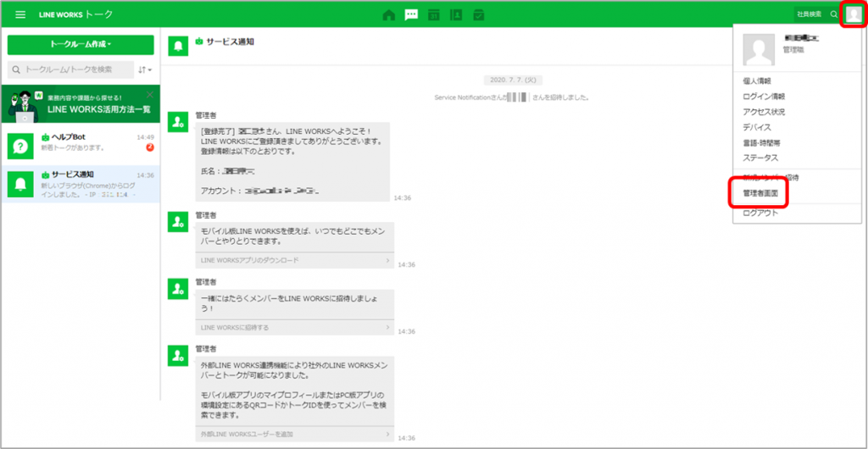Screen dimensions: 868x449
Task: Click the large profile picture in dropdown
Action: 759,50
